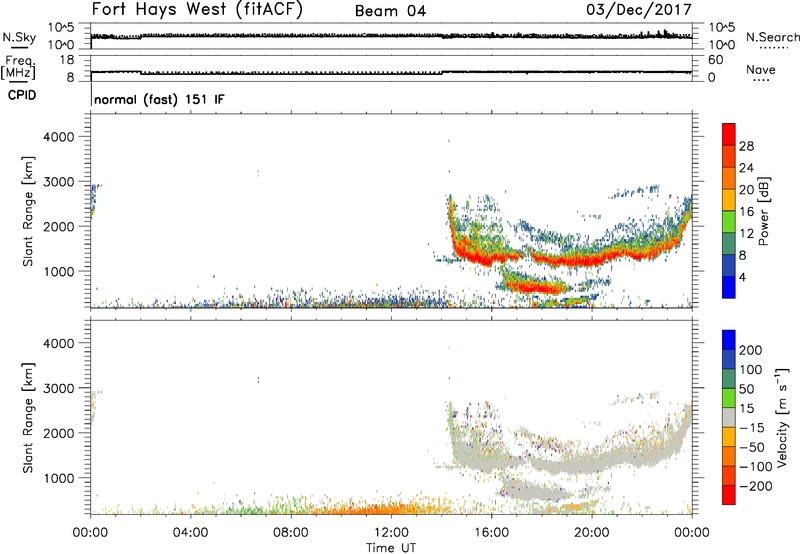Click velocity colorbar value '-15'
Screen dimensions: 800x554
pyautogui.click(x=752, y=428)
